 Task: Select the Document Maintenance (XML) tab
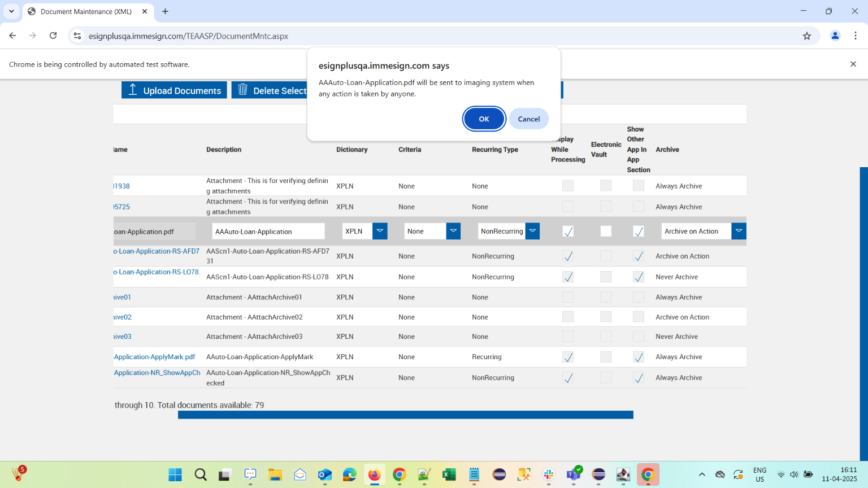coord(86,11)
